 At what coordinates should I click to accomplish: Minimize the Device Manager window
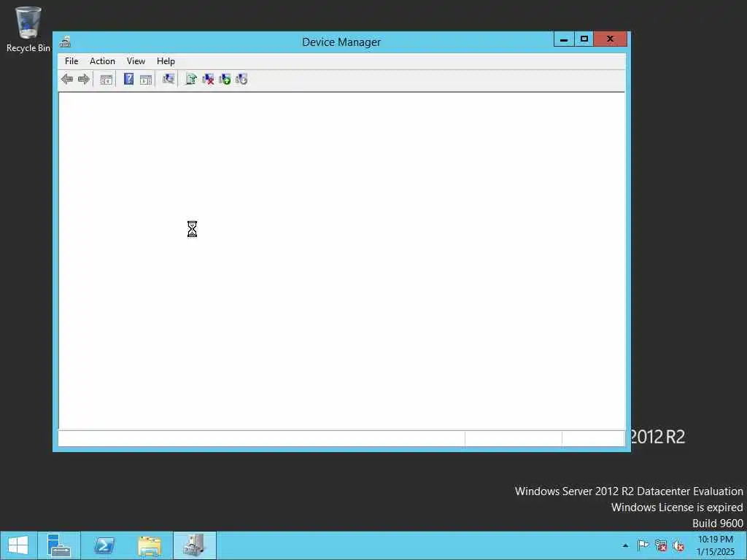(x=564, y=39)
